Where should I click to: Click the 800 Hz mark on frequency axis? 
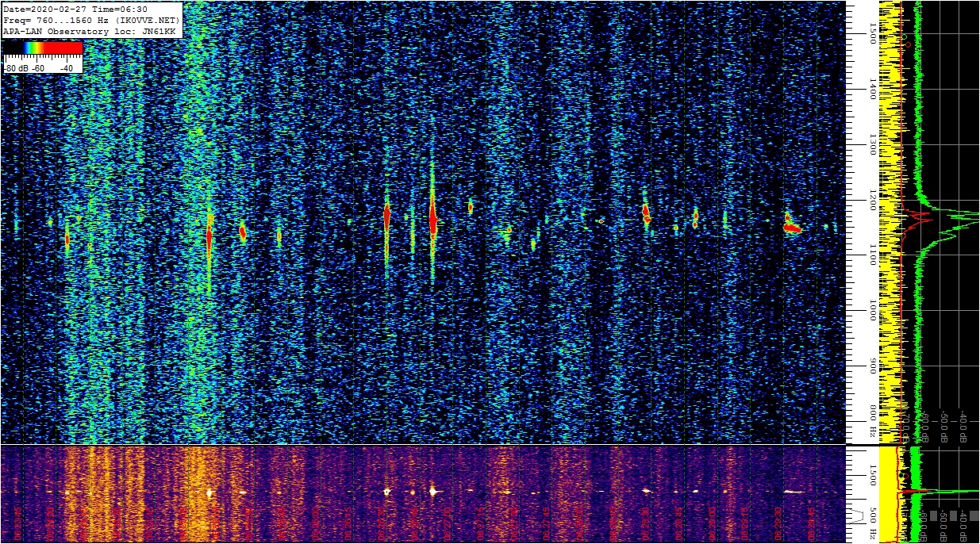[871, 422]
